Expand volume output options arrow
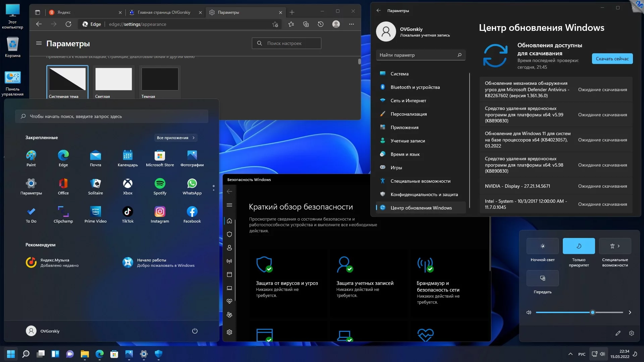 point(630,312)
